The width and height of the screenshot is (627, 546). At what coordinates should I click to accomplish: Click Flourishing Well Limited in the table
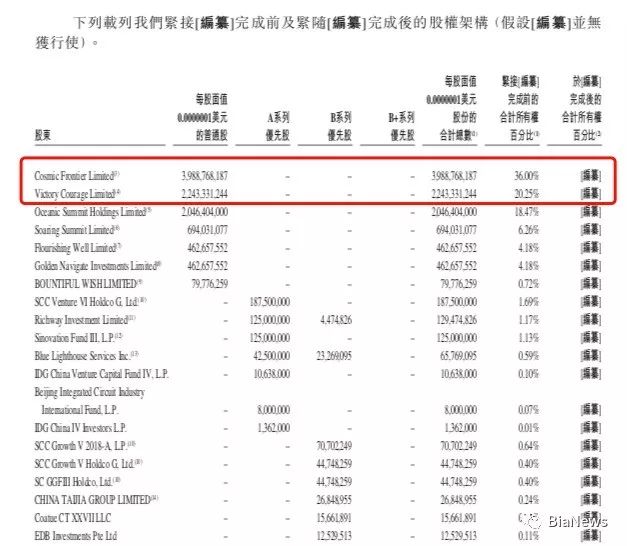77,248
